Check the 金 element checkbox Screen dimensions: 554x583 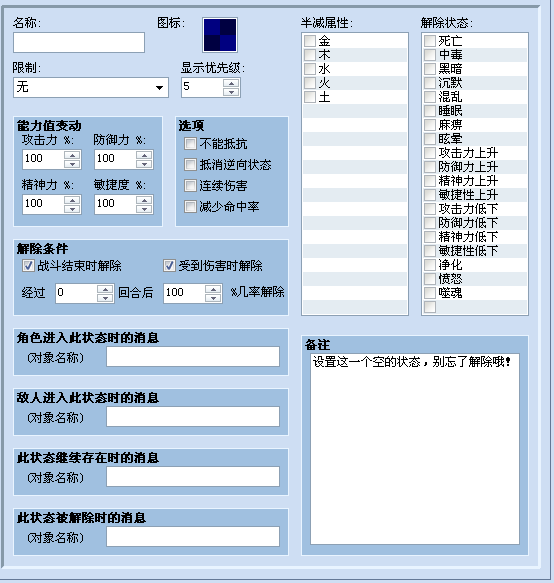click(310, 41)
